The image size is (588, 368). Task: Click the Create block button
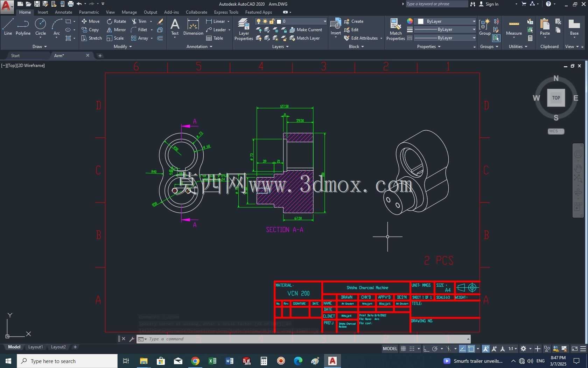coord(354,21)
